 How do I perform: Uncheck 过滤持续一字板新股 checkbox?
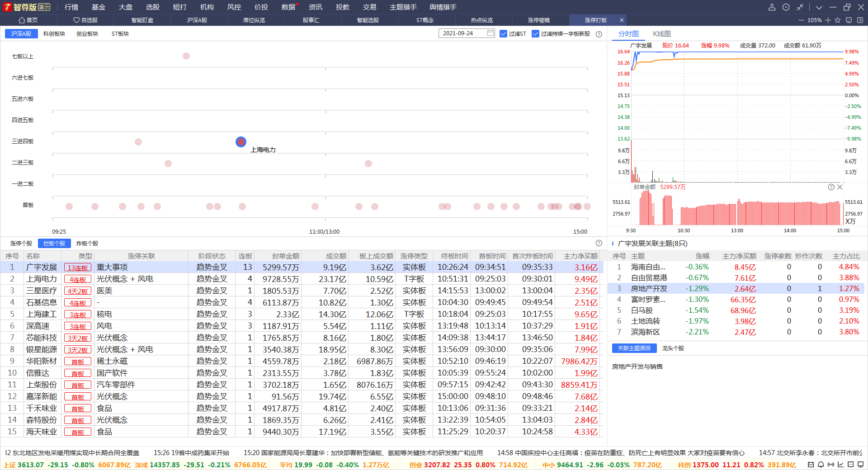535,34
